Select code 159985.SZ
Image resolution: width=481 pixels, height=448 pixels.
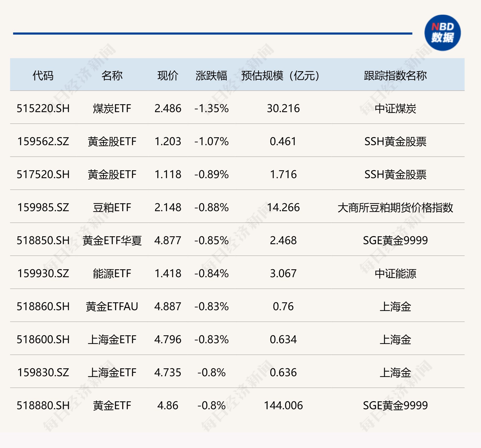[x=43, y=207]
